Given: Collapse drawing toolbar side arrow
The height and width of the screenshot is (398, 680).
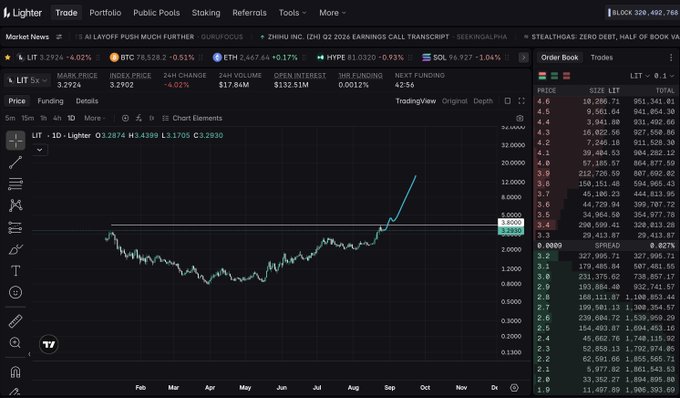Looking at the screenshot, I should [29, 354].
